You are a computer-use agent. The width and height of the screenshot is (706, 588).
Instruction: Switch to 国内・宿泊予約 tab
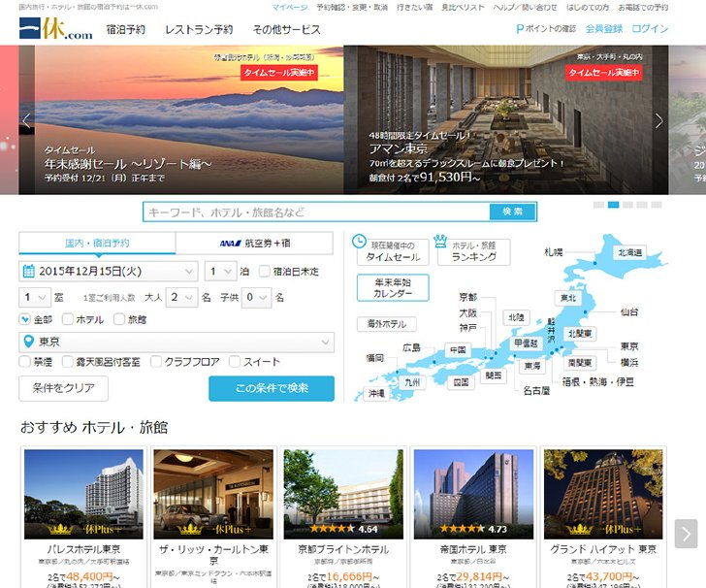(97, 244)
